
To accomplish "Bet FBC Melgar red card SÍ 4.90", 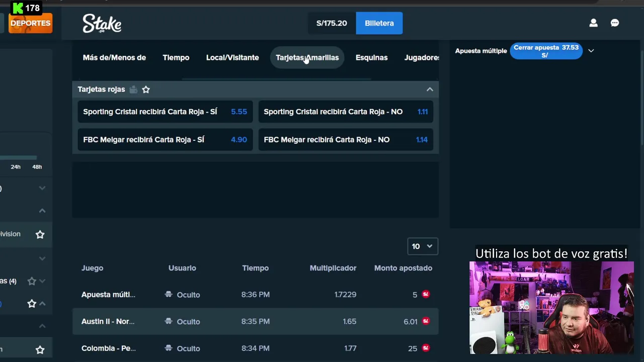I will [165, 140].
